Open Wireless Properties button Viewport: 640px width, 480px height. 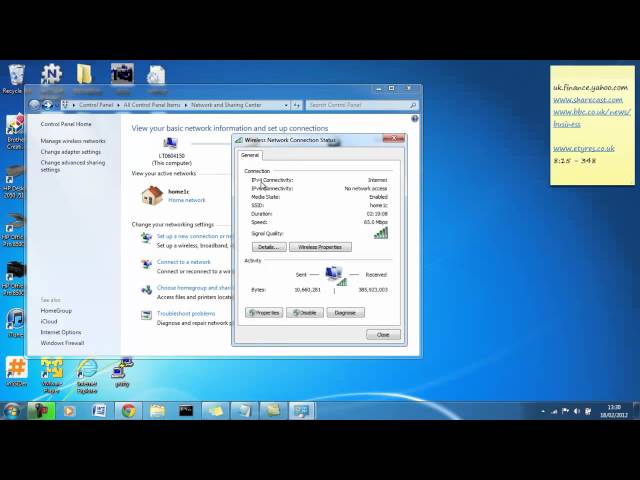pyautogui.click(x=320, y=247)
